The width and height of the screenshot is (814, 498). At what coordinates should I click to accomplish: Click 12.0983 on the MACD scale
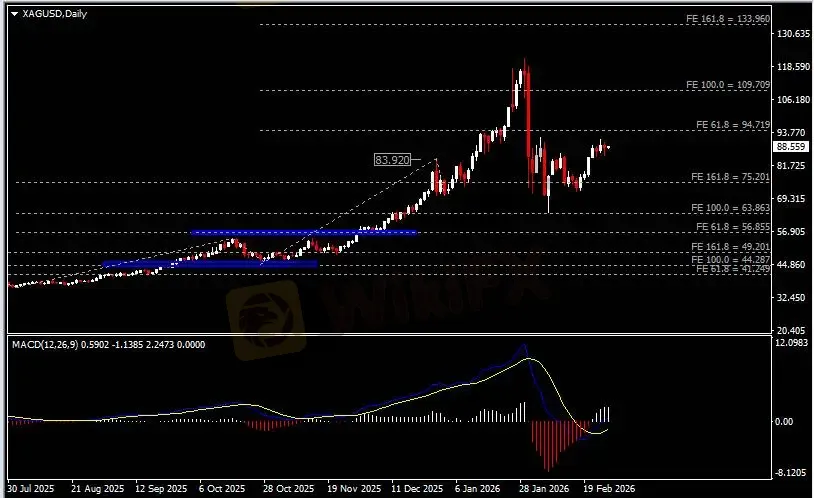[791, 343]
